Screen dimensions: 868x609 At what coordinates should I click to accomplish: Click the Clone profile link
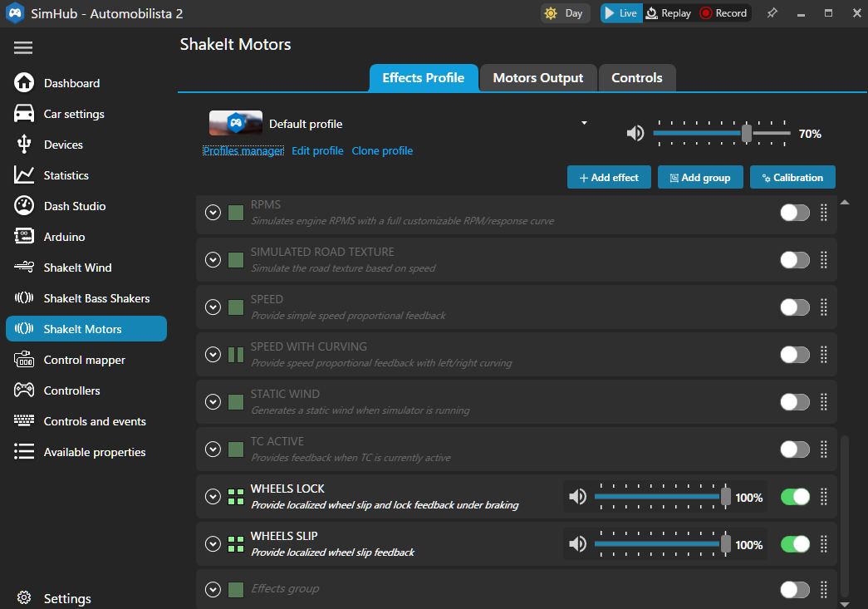tap(382, 150)
